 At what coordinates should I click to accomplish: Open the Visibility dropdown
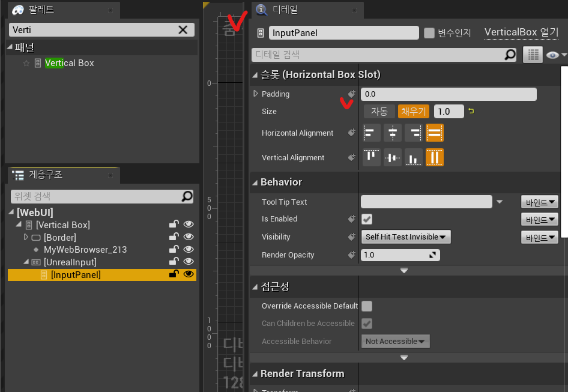(406, 237)
